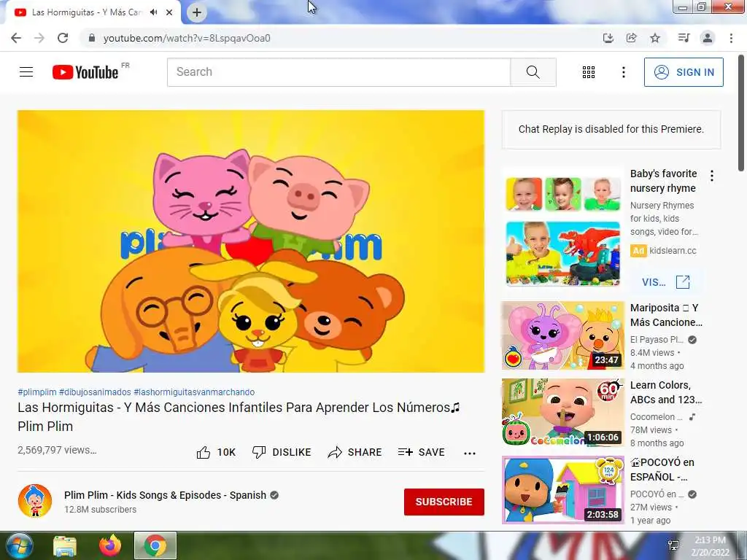Open the ad's upper kids thumbnail
The width and height of the screenshot is (747, 560).
[x=563, y=194]
